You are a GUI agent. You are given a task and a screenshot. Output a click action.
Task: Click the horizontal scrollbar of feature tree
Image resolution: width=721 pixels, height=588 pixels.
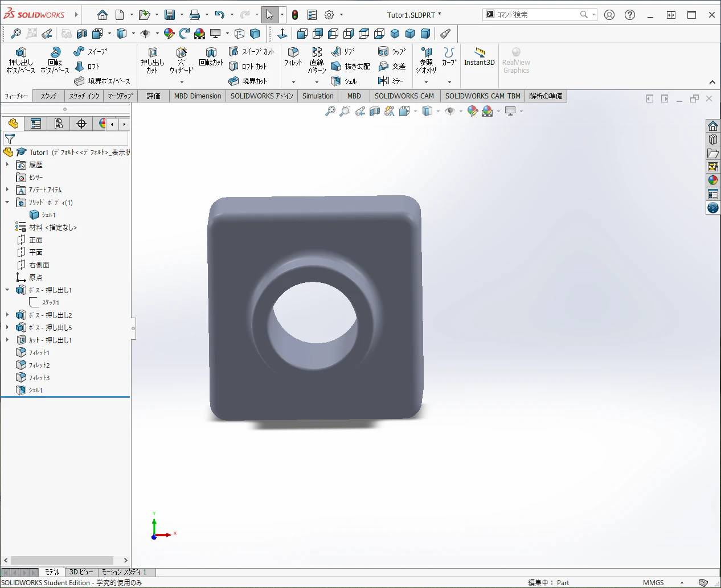[63, 561]
